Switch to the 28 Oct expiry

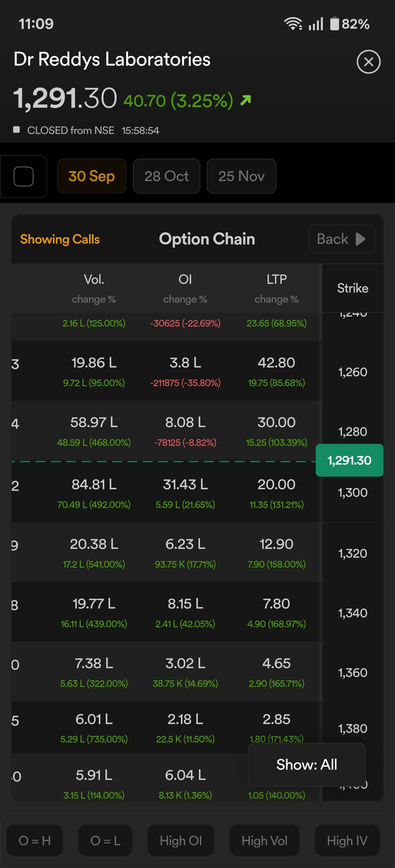point(166,176)
